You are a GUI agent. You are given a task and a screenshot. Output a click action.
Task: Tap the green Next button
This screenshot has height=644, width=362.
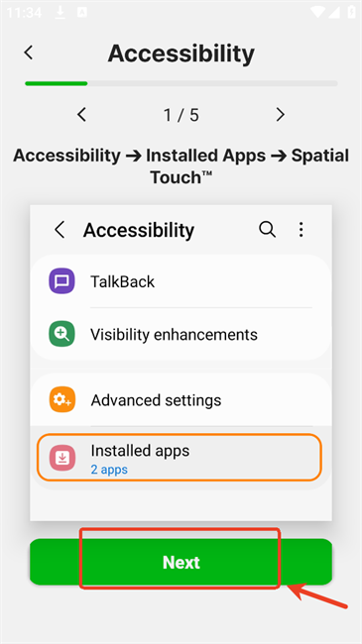(x=181, y=562)
